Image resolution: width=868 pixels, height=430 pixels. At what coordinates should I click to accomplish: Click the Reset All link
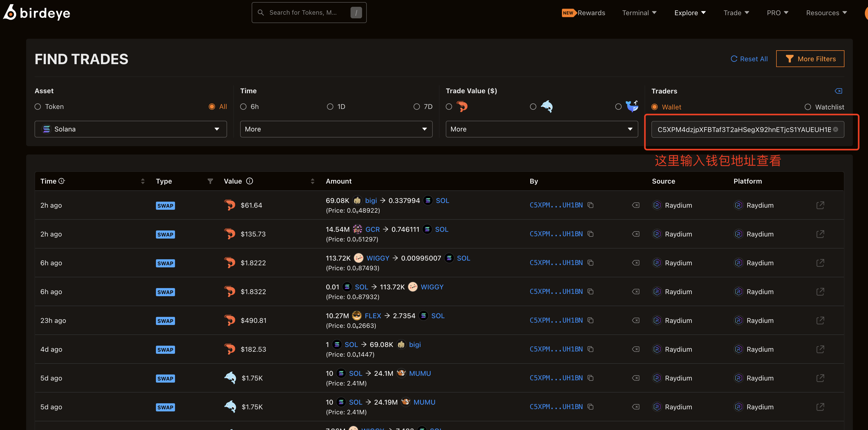[x=749, y=59]
